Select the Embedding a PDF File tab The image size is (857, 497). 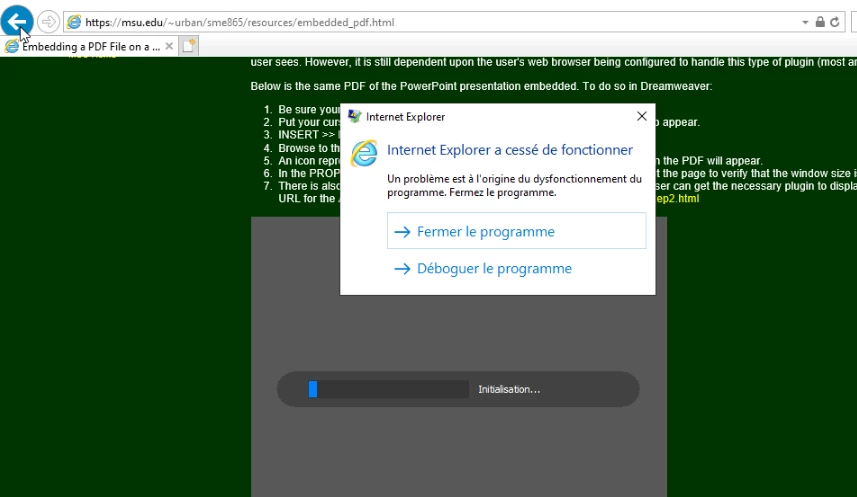tap(90, 46)
